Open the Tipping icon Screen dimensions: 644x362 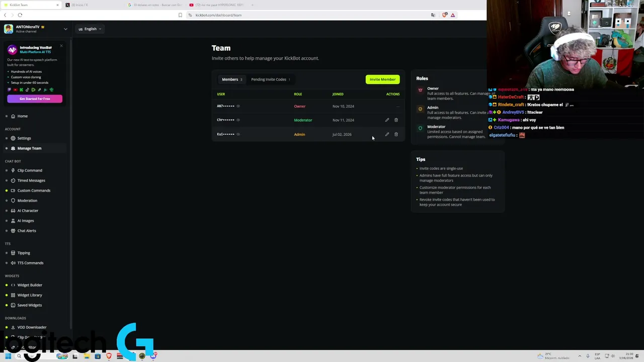pyautogui.click(x=13, y=253)
